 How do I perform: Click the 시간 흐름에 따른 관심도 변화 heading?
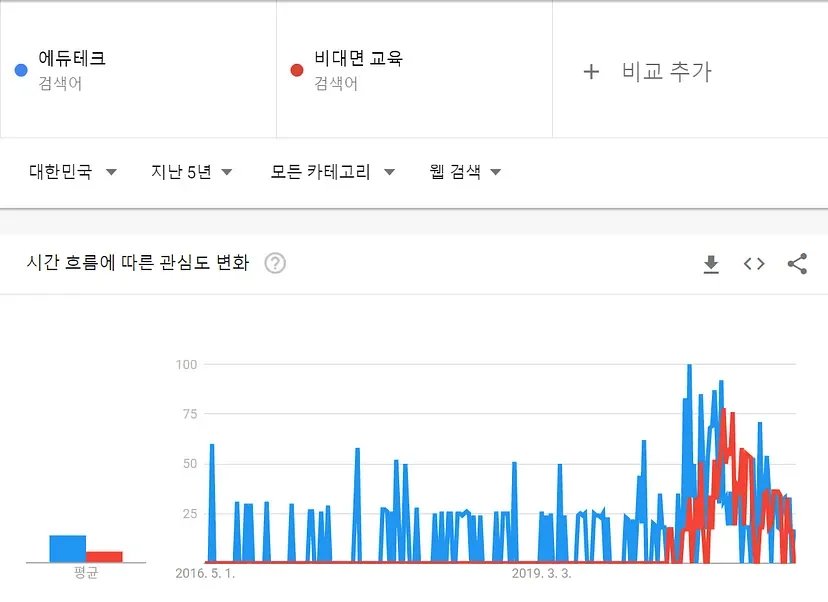138,262
